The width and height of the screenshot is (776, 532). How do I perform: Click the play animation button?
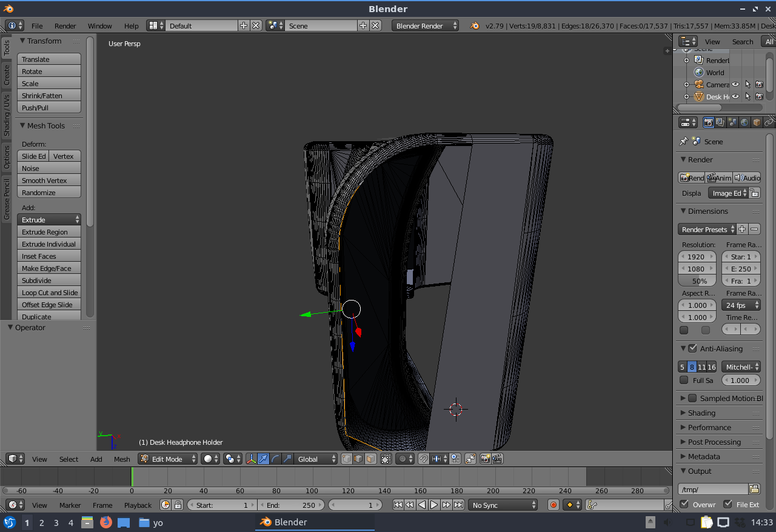tap(434, 505)
